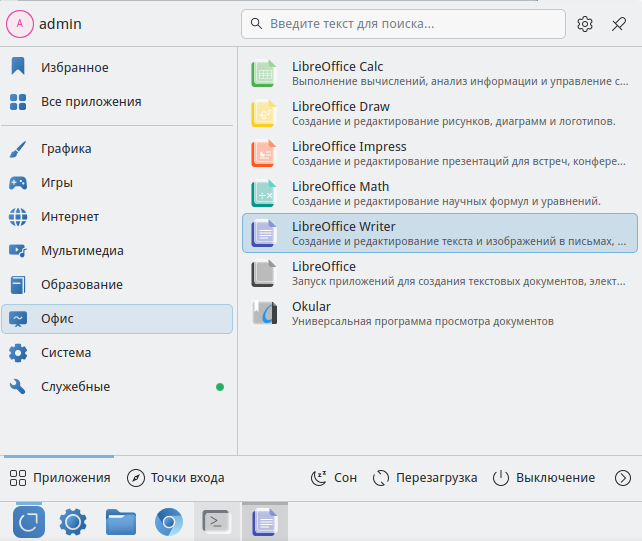Launch LibreOffice Writer from the list
The height and width of the screenshot is (541, 642).
coord(440,233)
